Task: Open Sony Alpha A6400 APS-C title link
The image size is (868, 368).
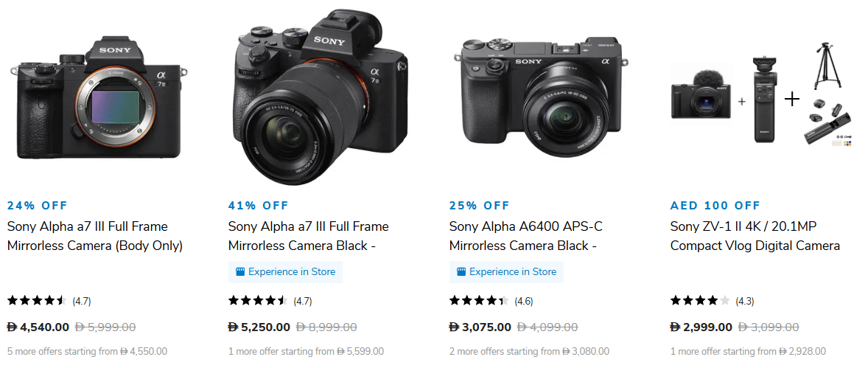Action: pyautogui.click(x=525, y=236)
